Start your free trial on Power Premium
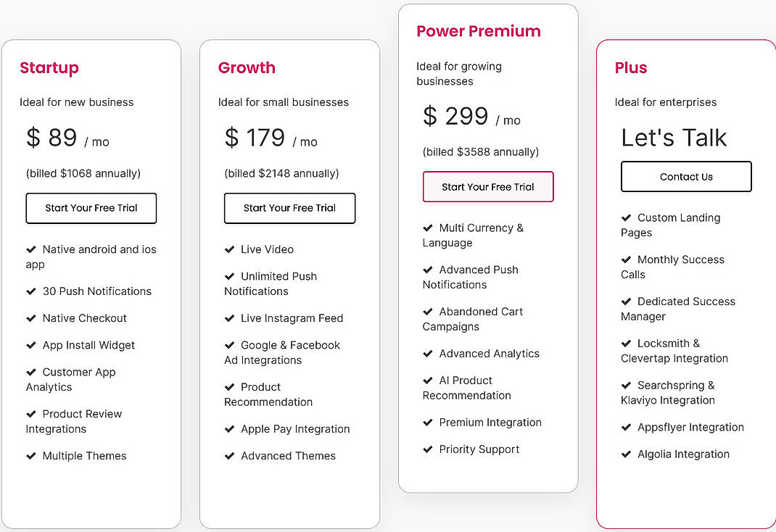 click(488, 186)
